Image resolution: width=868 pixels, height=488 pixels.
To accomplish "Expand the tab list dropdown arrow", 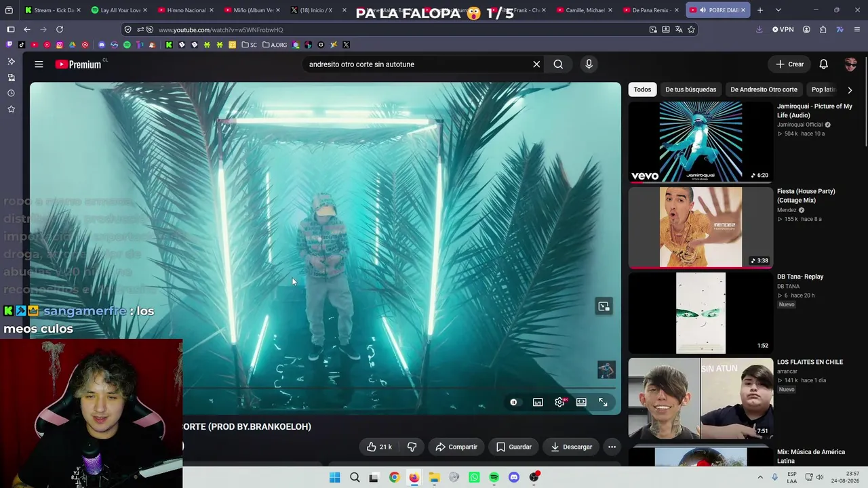I will (x=778, y=10).
